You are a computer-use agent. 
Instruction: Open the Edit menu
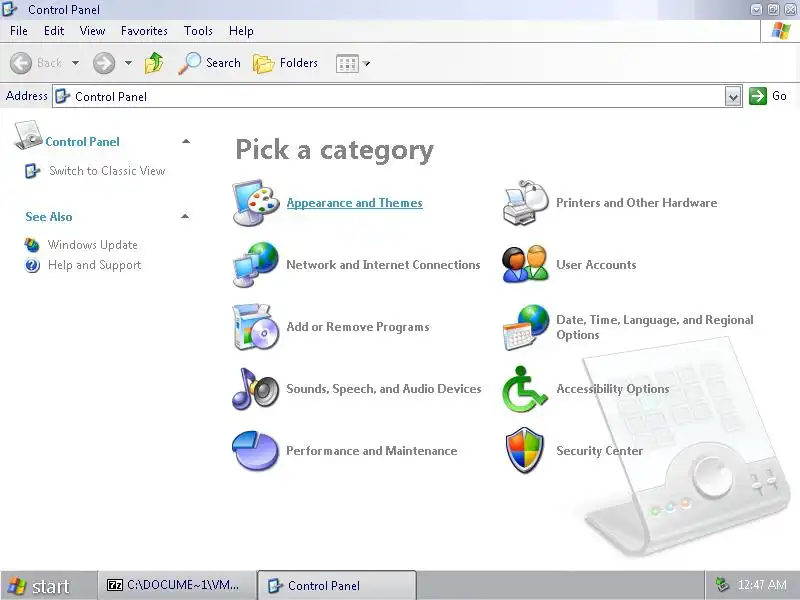[54, 31]
